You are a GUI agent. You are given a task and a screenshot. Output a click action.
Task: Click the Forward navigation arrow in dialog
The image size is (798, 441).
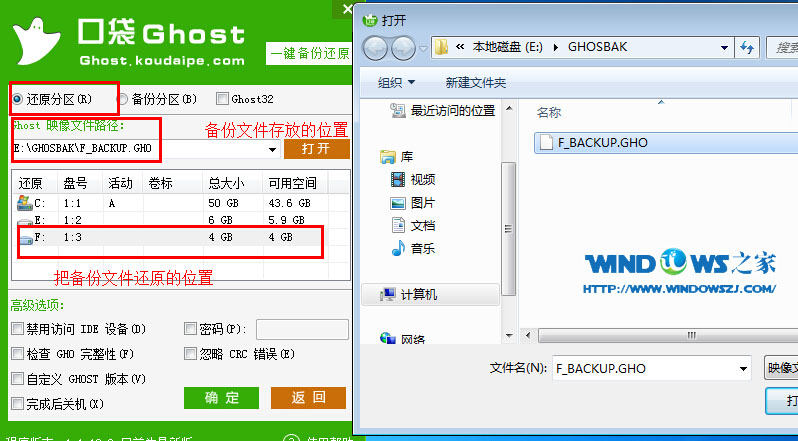[404, 49]
